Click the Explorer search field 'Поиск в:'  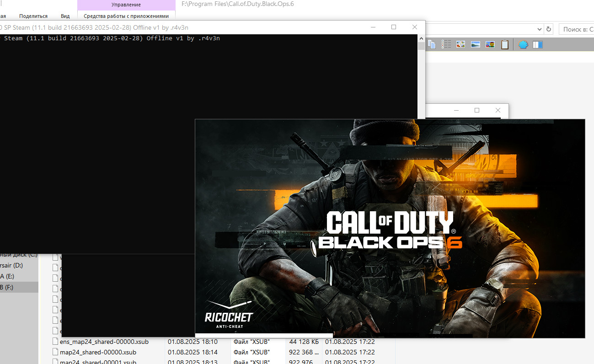tap(576, 29)
